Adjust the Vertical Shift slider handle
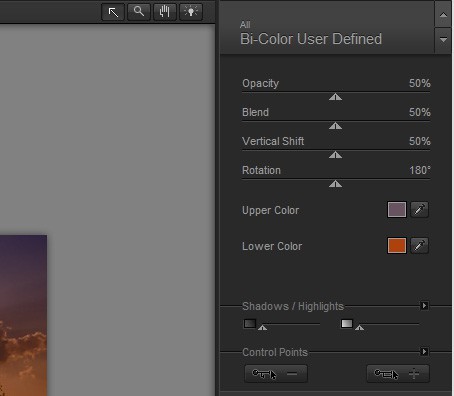Image resolution: width=454 pixels, height=396 pixels. click(335, 155)
